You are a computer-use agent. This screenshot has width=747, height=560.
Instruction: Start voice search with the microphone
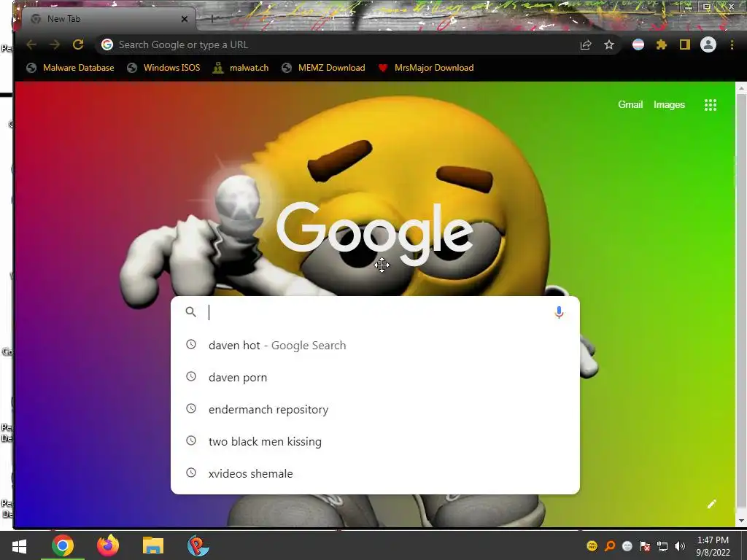point(559,312)
